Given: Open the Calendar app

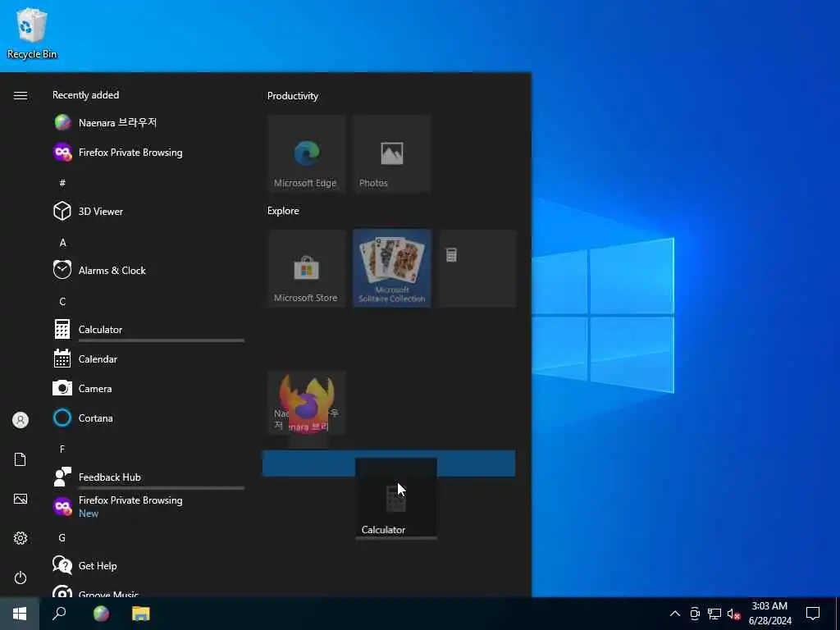Looking at the screenshot, I should pos(148,359).
